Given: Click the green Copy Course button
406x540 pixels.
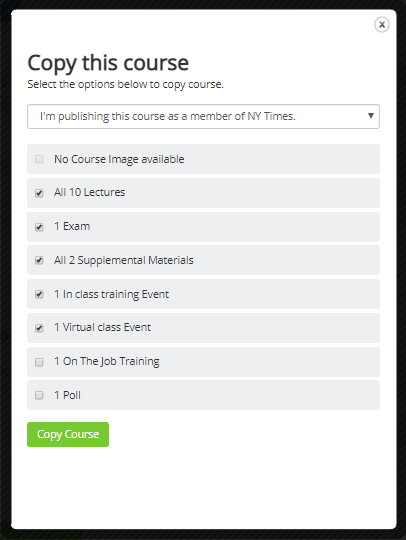Looking at the screenshot, I should (x=68, y=434).
